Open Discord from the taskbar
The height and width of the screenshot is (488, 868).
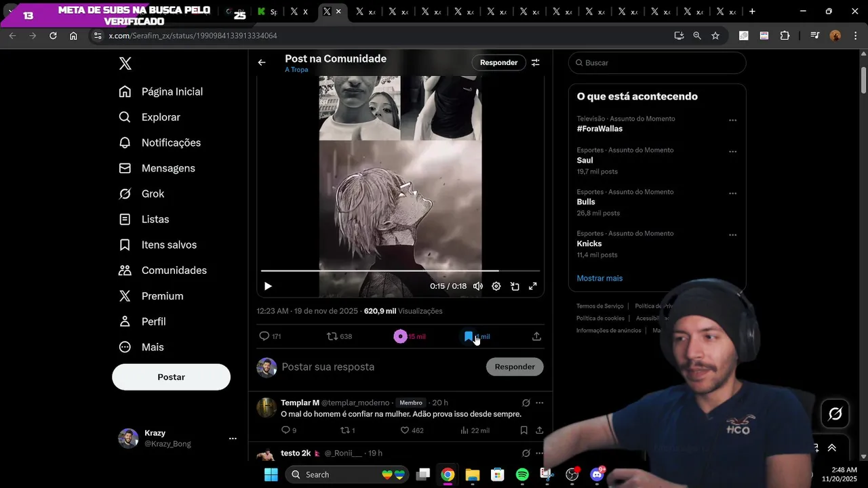coord(597,474)
